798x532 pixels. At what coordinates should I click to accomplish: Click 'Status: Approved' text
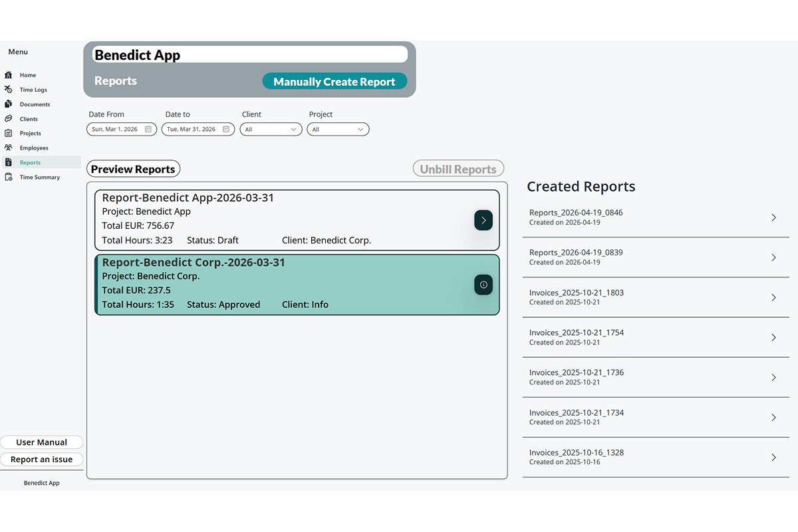coord(223,305)
